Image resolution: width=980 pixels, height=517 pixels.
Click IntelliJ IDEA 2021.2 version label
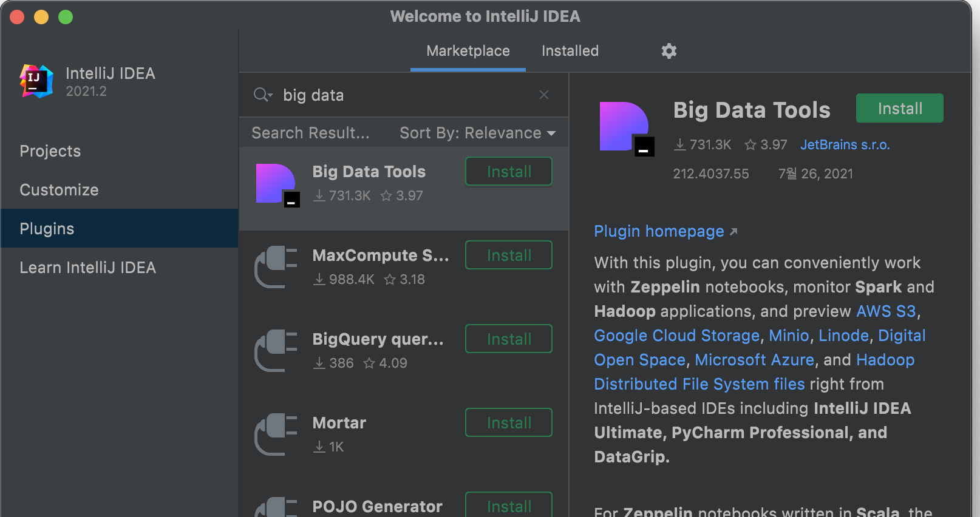tap(86, 92)
